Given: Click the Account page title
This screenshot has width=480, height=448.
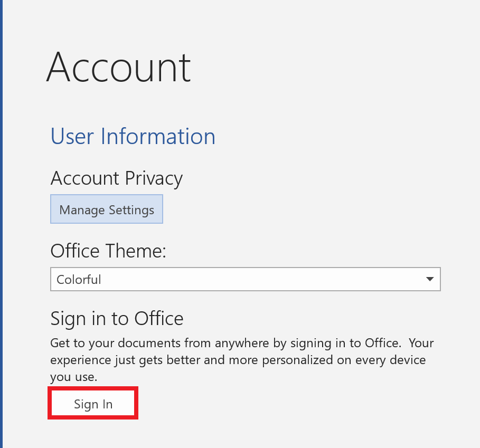Looking at the screenshot, I should (x=119, y=67).
